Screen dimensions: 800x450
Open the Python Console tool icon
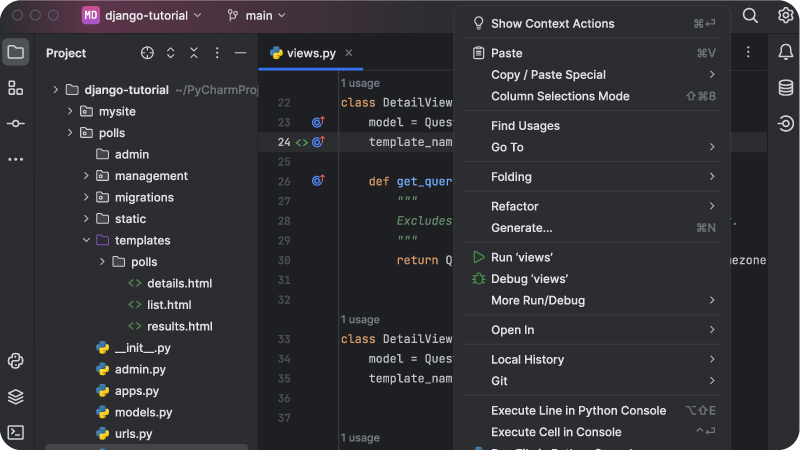pos(16,361)
